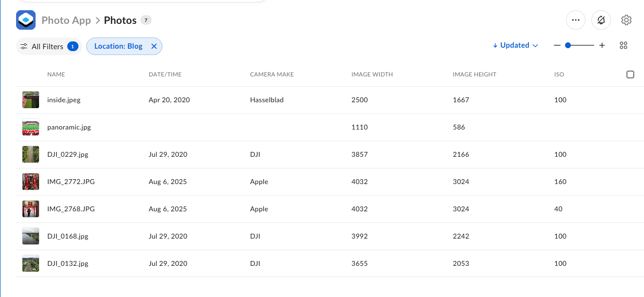
Task: Go to Photo App breadcrumb
Action: point(66,20)
